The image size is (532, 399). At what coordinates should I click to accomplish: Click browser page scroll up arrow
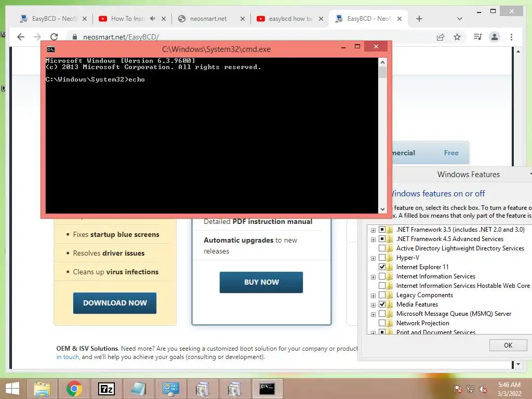point(518,51)
